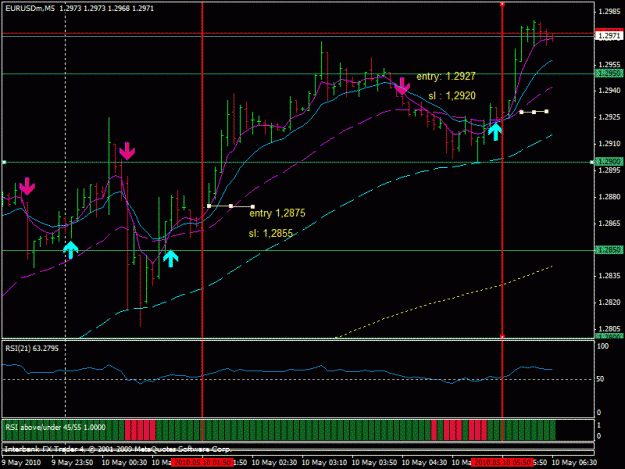Select the cyan up arrow left of the 01:50 line

[171, 258]
